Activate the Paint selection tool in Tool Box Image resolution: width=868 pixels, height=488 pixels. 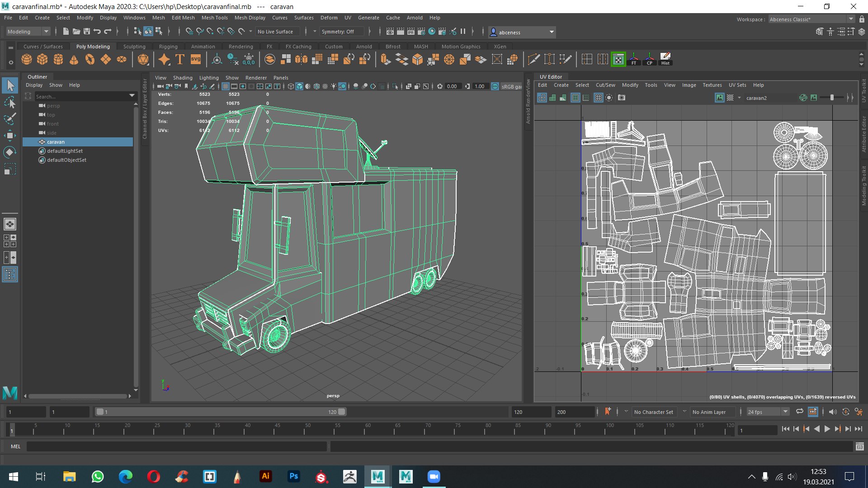point(10,119)
